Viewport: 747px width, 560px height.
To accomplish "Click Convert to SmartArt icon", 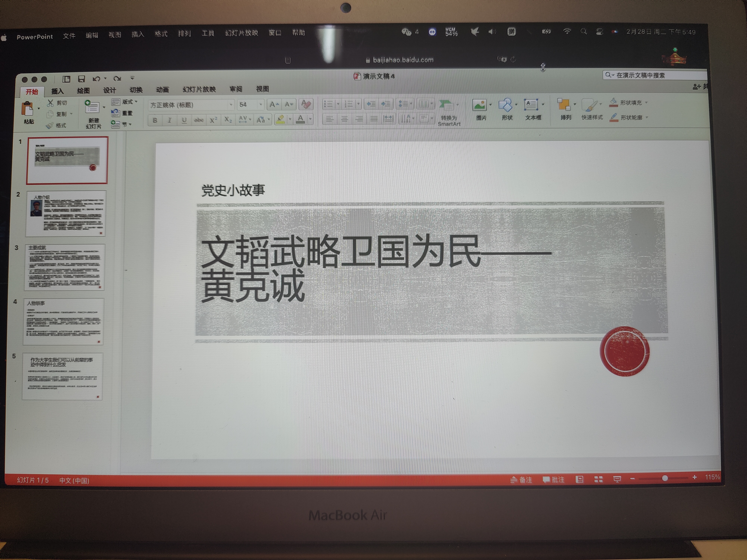I will point(447,105).
